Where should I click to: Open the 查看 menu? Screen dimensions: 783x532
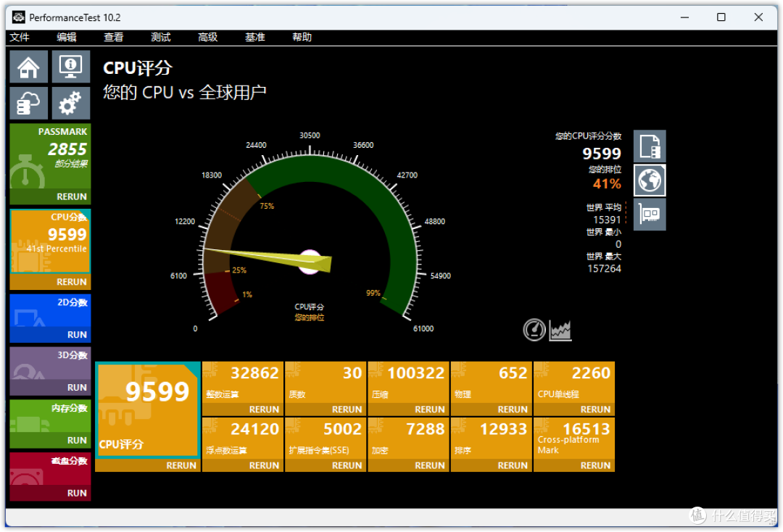114,38
